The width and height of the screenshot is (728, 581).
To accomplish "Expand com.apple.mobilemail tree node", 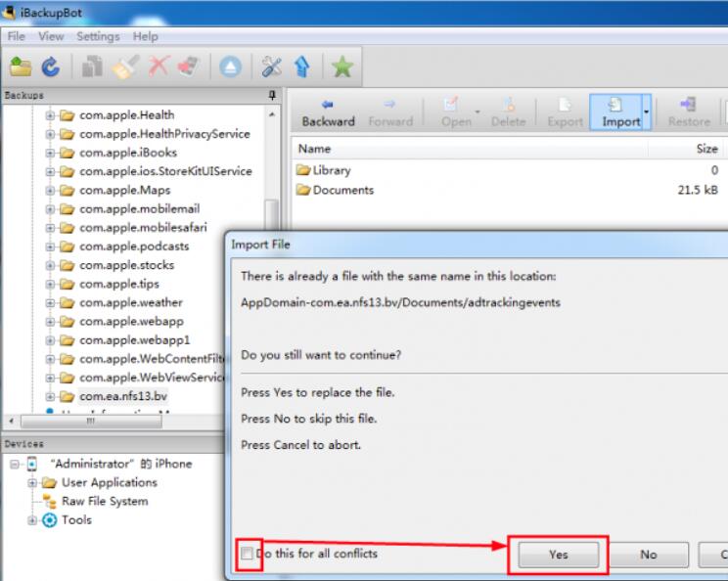I will pos(50,209).
